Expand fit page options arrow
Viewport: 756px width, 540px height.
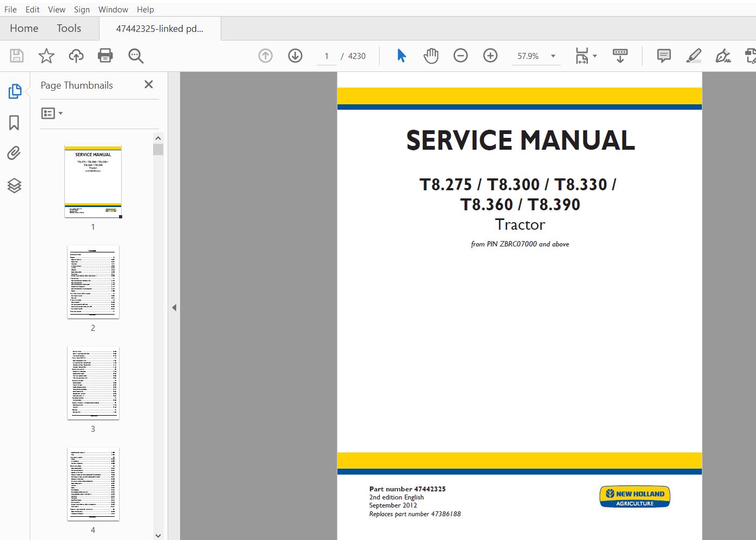point(595,56)
